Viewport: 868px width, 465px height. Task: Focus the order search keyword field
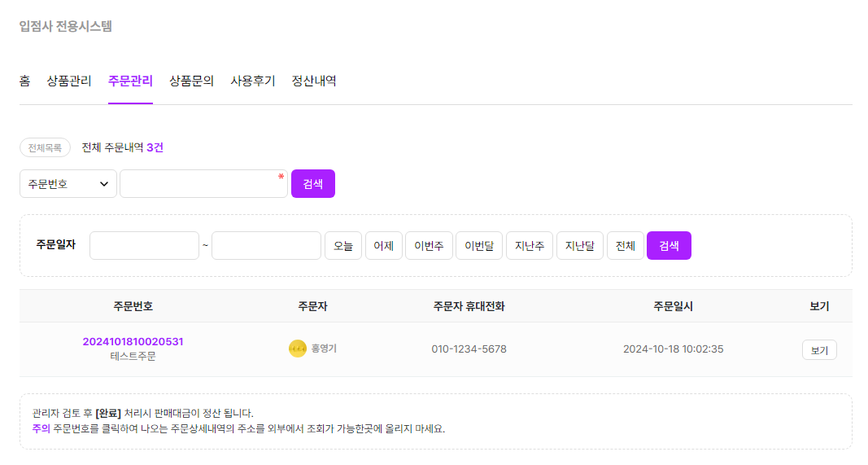tap(203, 183)
